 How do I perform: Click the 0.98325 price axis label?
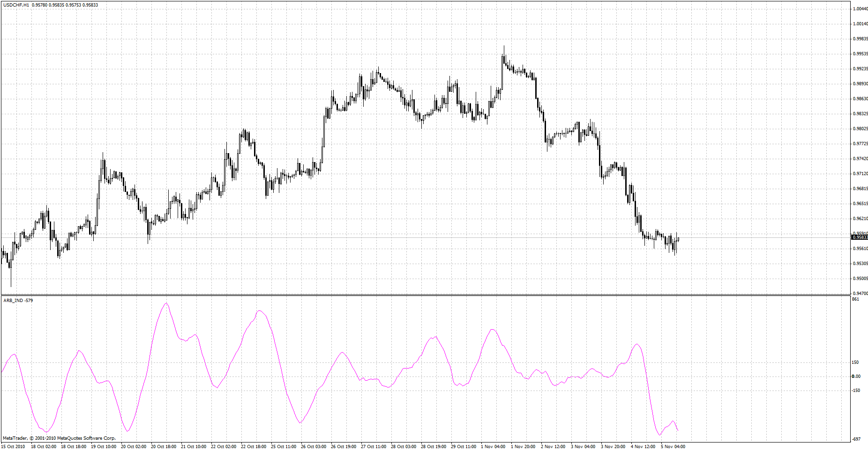coord(861,114)
